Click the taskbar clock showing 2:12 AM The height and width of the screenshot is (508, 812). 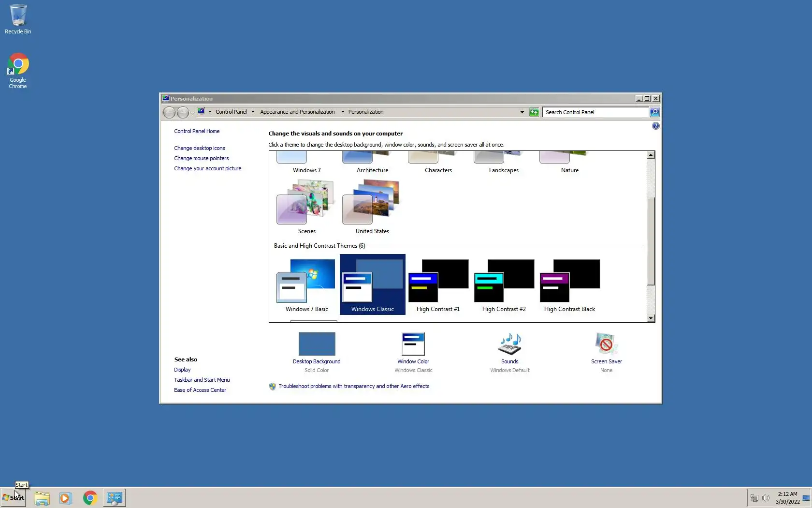[x=787, y=498]
